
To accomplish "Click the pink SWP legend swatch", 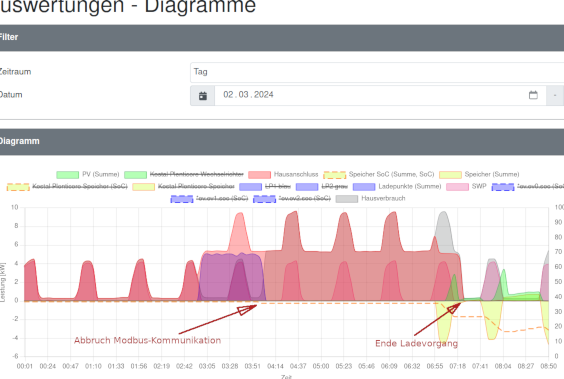I will [x=457, y=187].
